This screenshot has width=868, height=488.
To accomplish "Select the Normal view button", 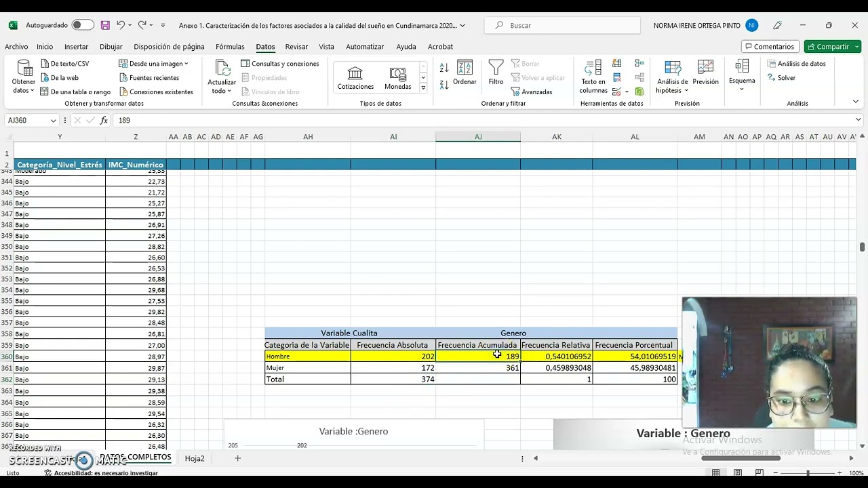I will 715,472.
